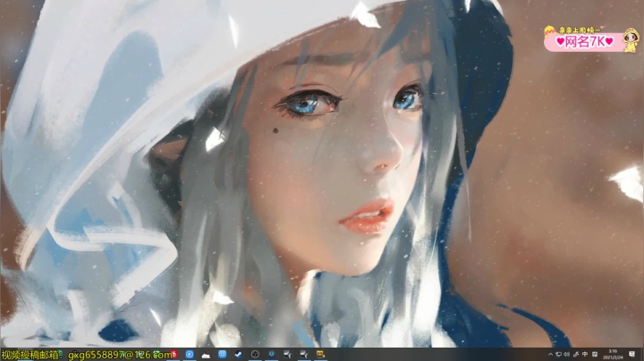
Task: Open the OBS Studio taskbar icon
Action: (255, 355)
